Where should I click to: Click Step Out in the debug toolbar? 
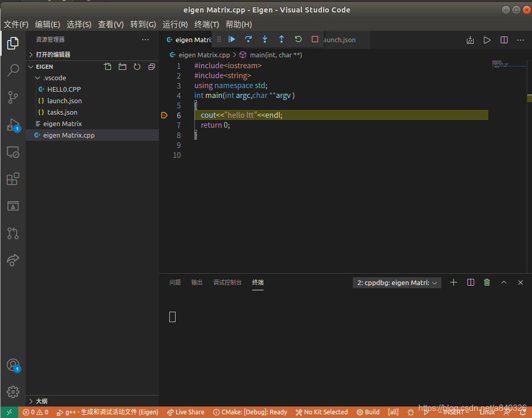(281, 40)
